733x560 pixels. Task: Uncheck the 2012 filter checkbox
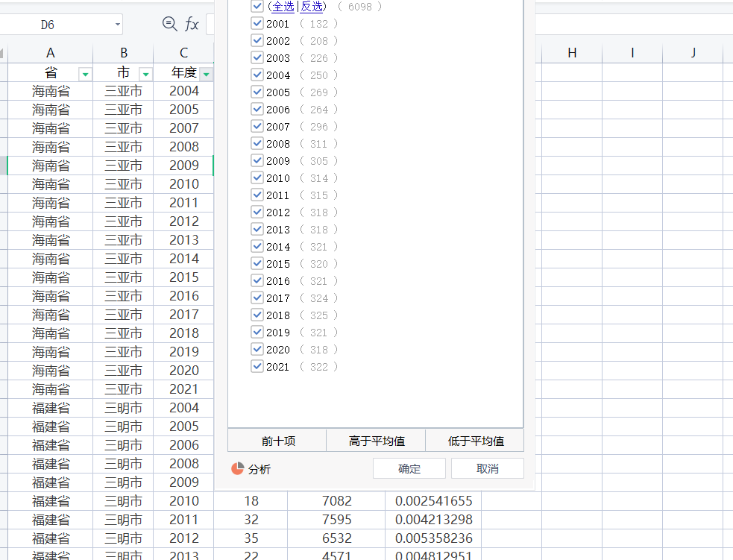click(x=257, y=212)
